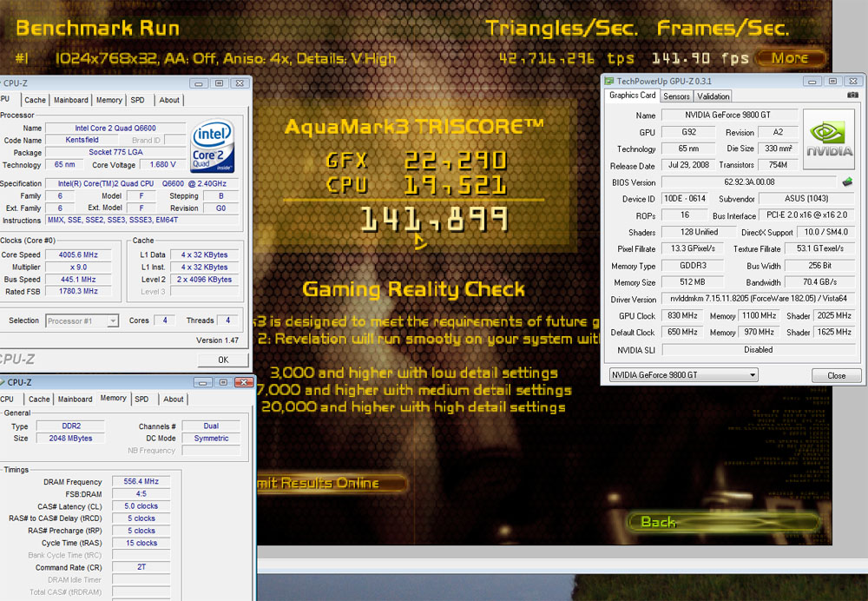Click the Subvendor ASUS (1043) field
The height and width of the screenshot is (601, 868).
806,198
